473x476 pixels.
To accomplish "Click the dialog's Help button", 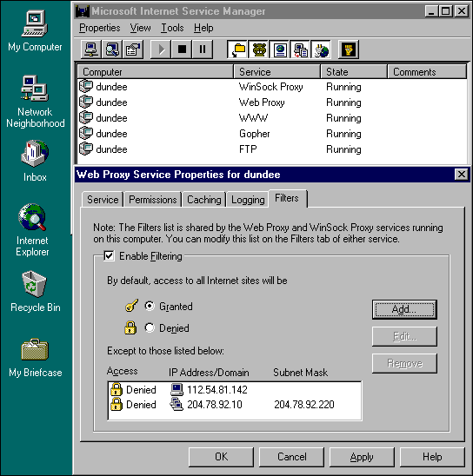I will pos(432,457).
